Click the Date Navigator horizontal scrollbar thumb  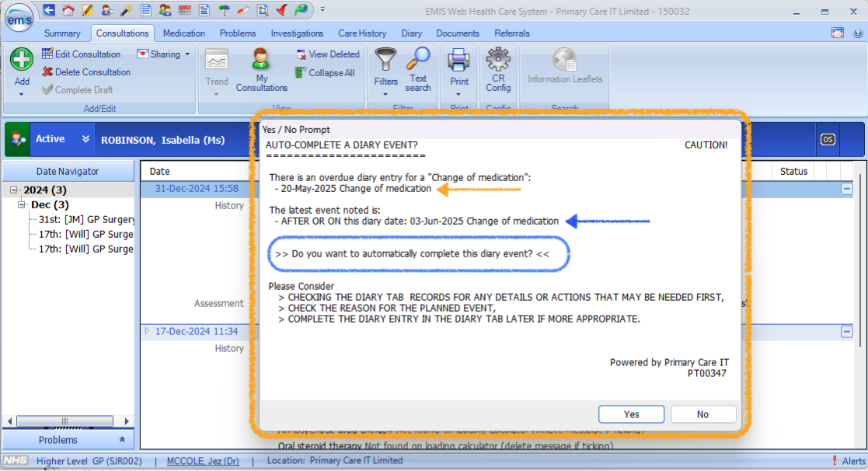pos(64,421)
